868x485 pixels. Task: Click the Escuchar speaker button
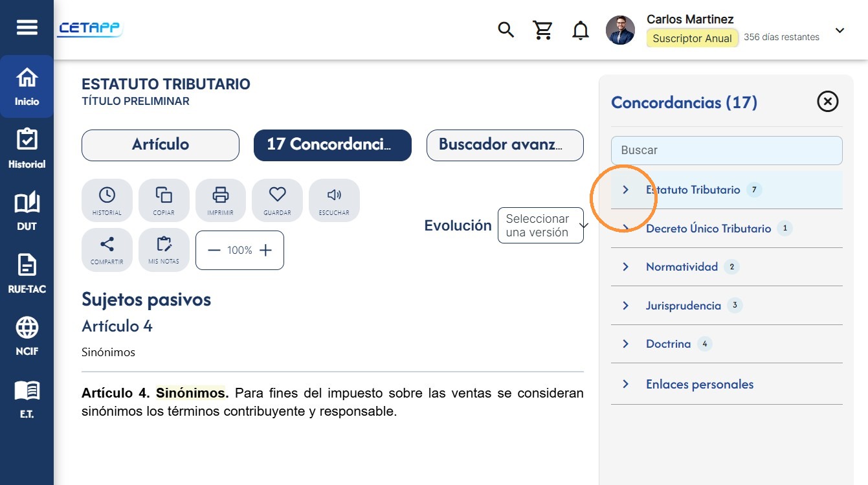click(334, 200)
